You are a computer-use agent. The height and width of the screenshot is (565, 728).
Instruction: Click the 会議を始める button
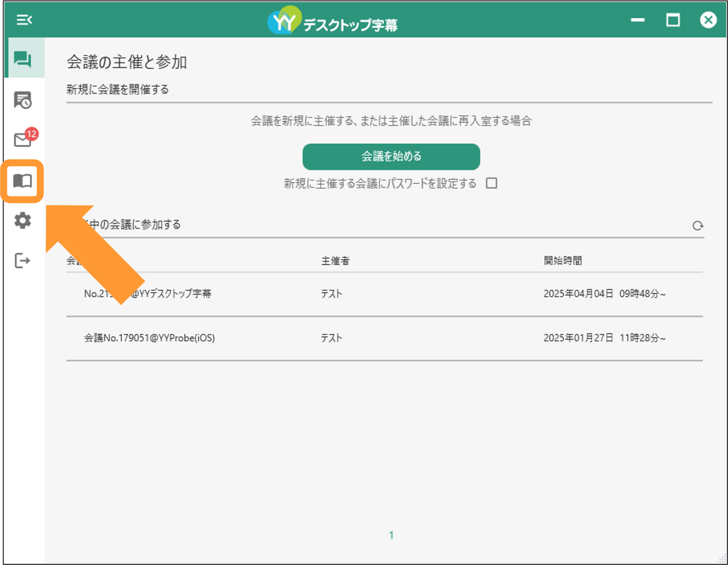(x=391, y=156)
